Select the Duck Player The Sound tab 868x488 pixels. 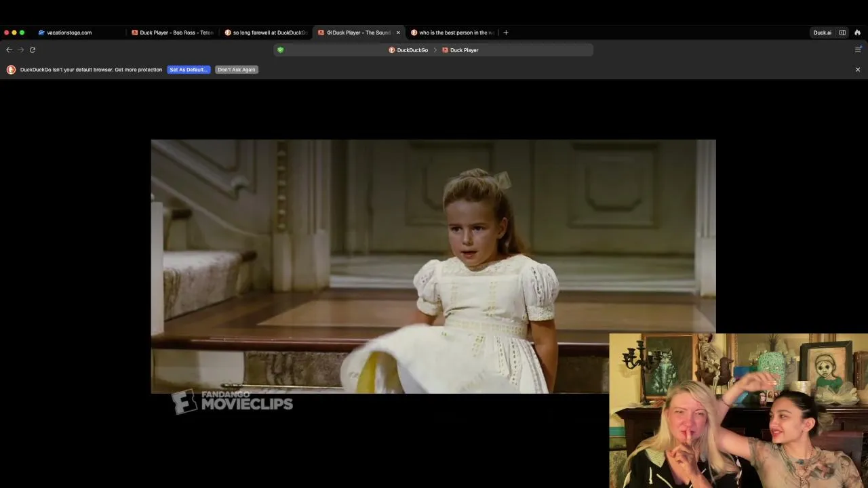click(x=359, y=33)
